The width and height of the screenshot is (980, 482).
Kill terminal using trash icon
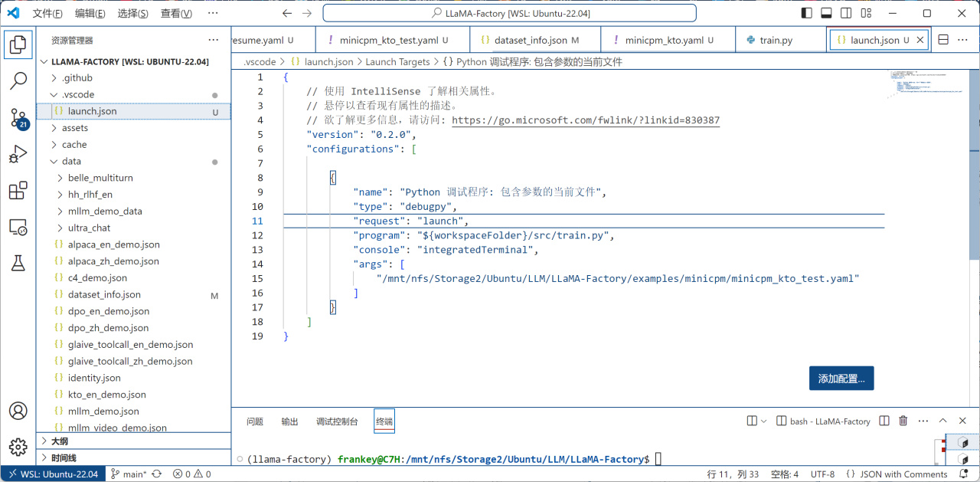point(903,421)
